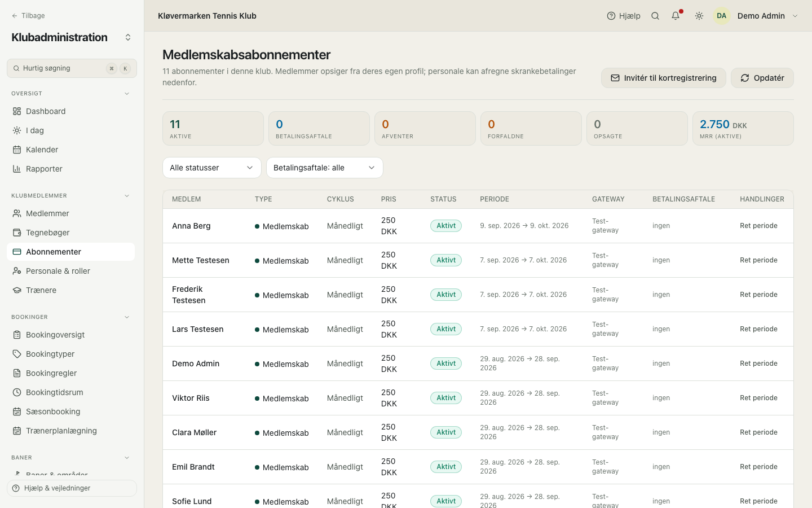Collapse the Oversigt sidebar section
This screenshot has width=812, height=508.
pyautogui.click(x=127, y=94)
